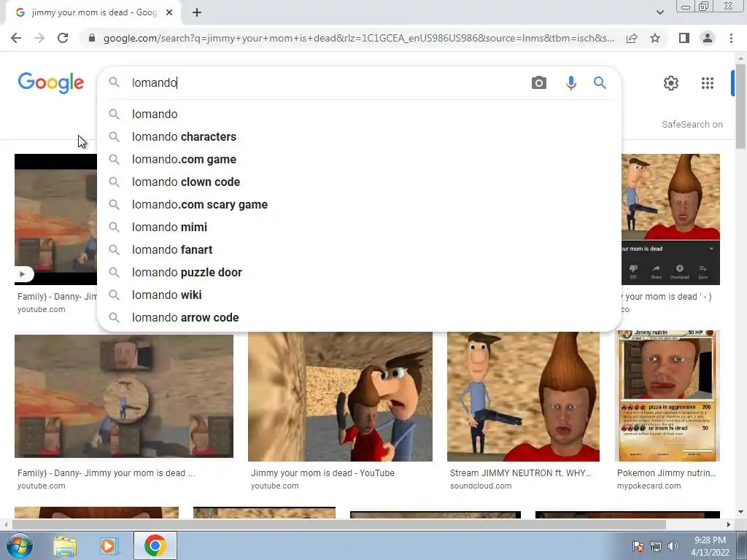Open a new browser tab
Image resolution: width=747 pixels, height=560 pixels.
tap(197, 13)
